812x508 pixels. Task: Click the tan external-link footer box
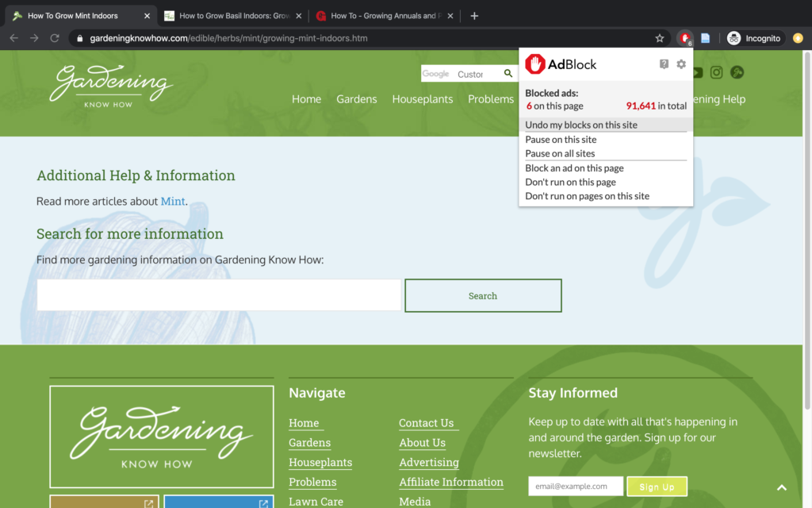tap(104, 502)
